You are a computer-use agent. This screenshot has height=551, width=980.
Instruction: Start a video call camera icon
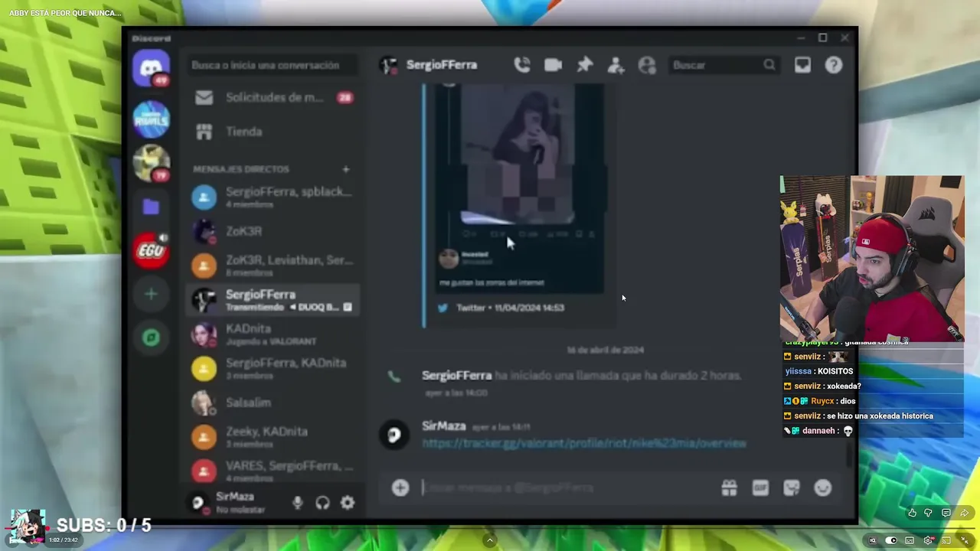tap(553, 65)
